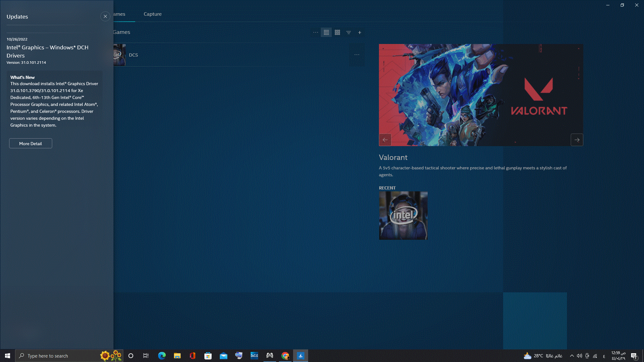The image size is (644, 362).
Task: Switch games library to grid view
Action: tap(337, 32)
